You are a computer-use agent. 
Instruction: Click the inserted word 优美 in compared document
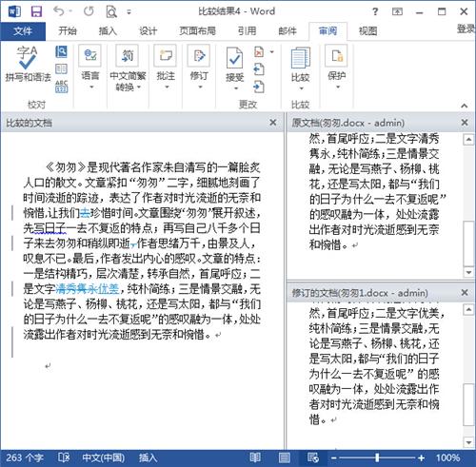[109, 289]
